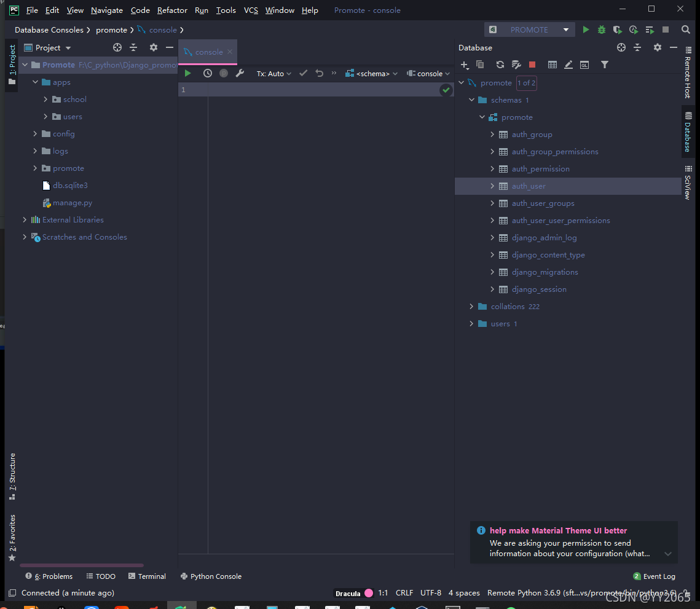
Task: Locate in tree target icon in Project panel
Action: coord(117,47)
